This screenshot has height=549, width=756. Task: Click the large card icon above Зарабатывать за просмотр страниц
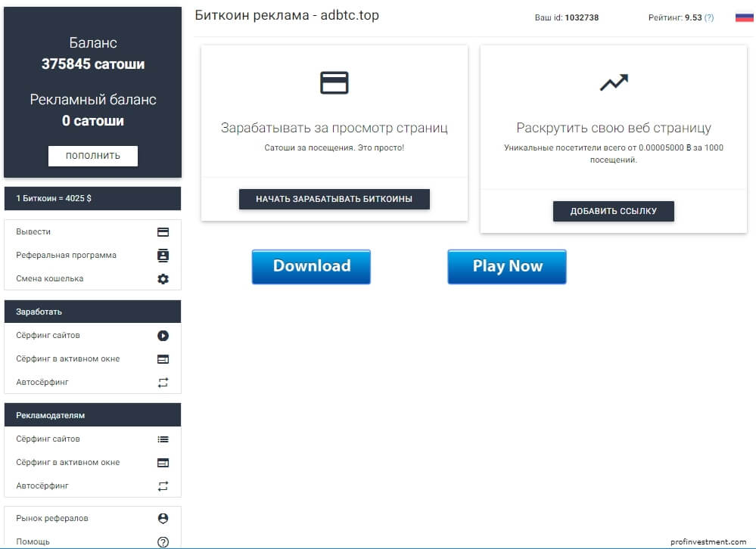(334, 82)
